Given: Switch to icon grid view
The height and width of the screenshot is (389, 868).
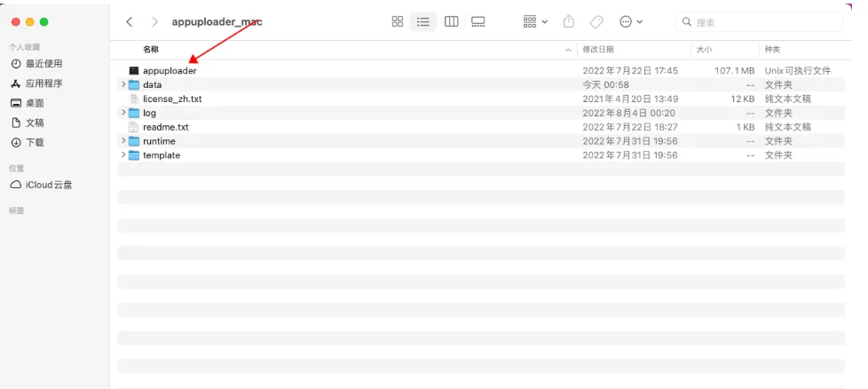Looking at the screenshot, I should click(x=398, y=21).
